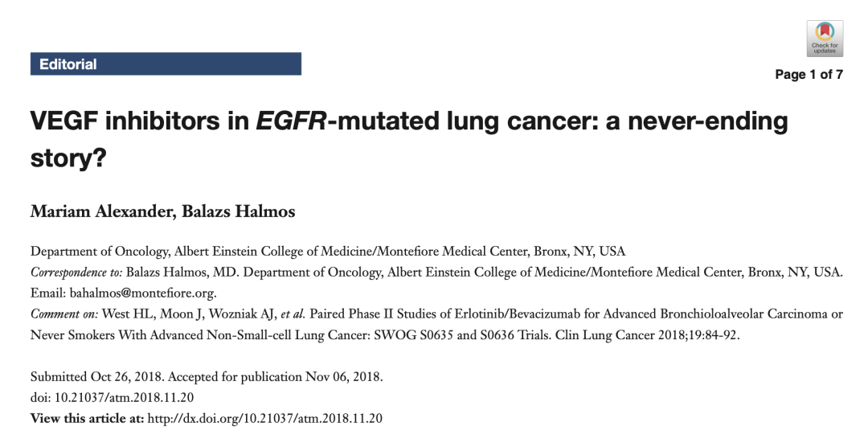Click the word "story?" in the title
868x443 pixels.
click(68, 156)
